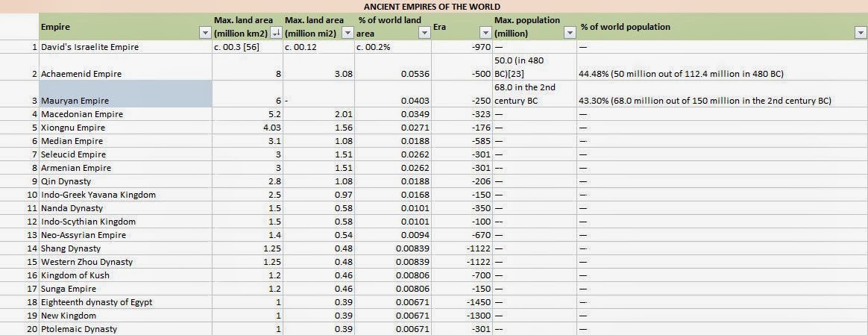Select cell New Kingdom
Screen dimensions: 868x335
point(125,316)
